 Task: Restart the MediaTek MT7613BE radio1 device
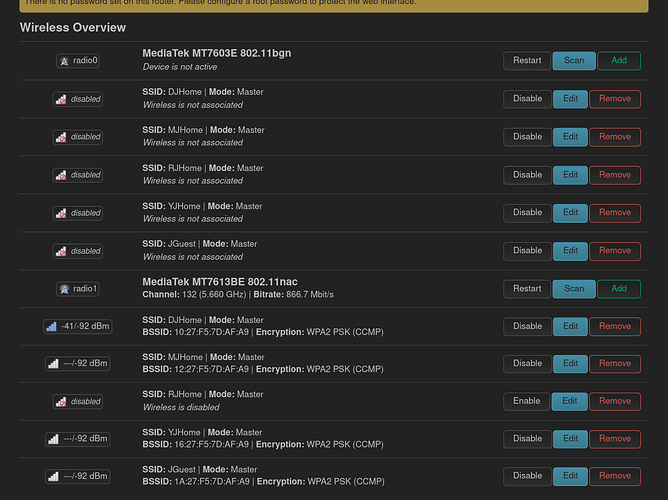click(x=527, y=289)
